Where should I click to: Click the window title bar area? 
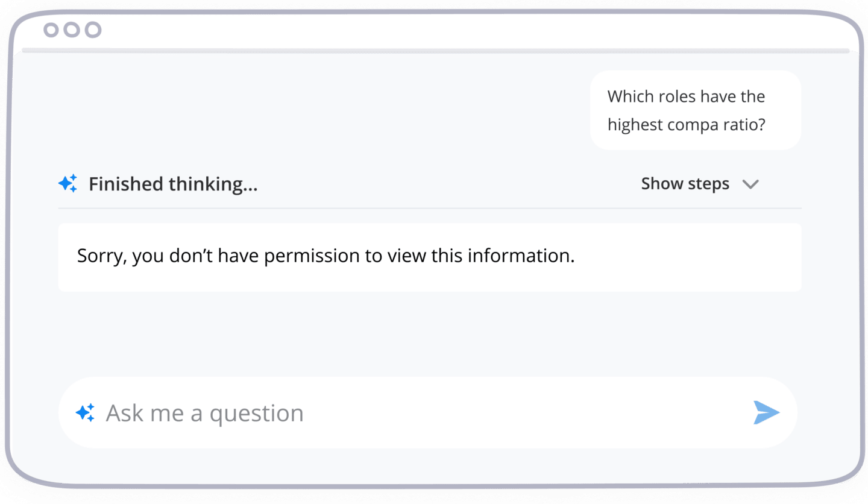pyautogui.click(x=434, y=30)
